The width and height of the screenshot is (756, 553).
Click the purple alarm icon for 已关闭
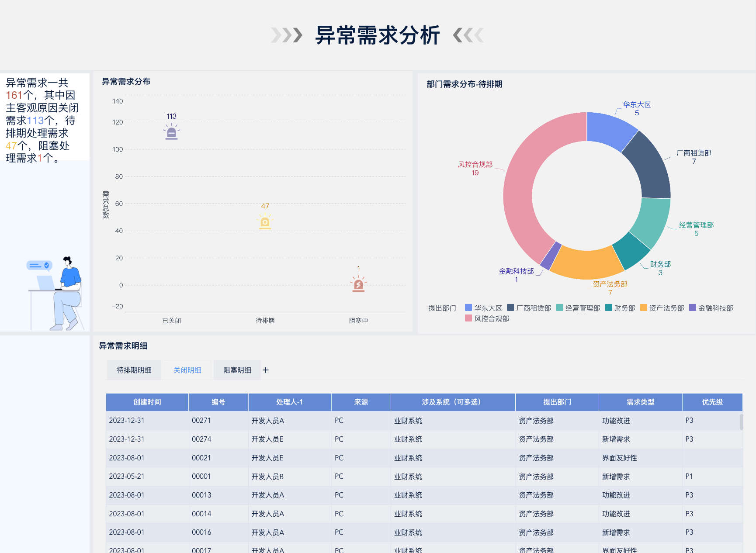click(171, 132)
